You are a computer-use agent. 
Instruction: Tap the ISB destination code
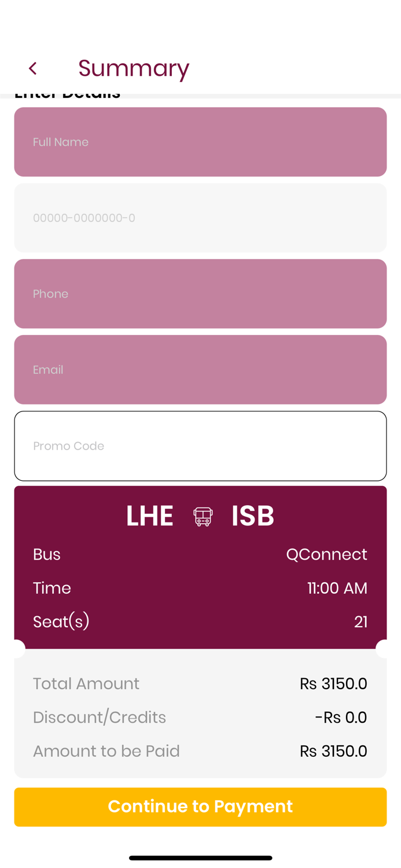coord(253,515)
